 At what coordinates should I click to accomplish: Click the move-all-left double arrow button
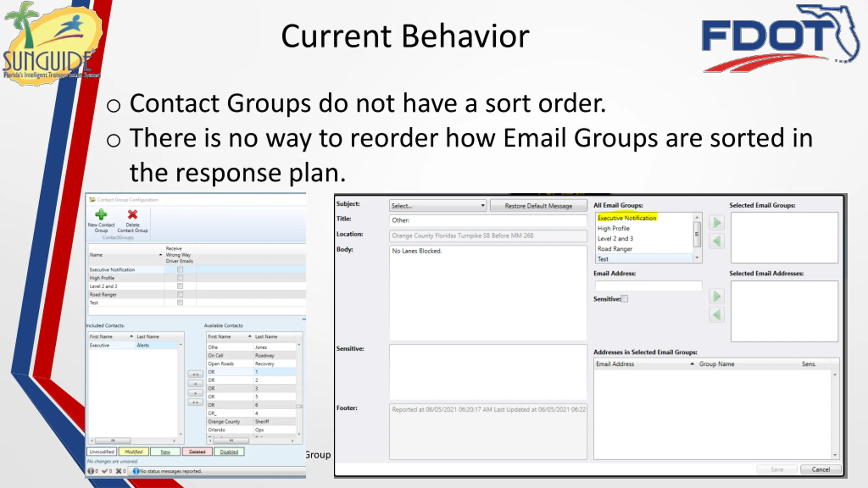[x=195, y=374]
